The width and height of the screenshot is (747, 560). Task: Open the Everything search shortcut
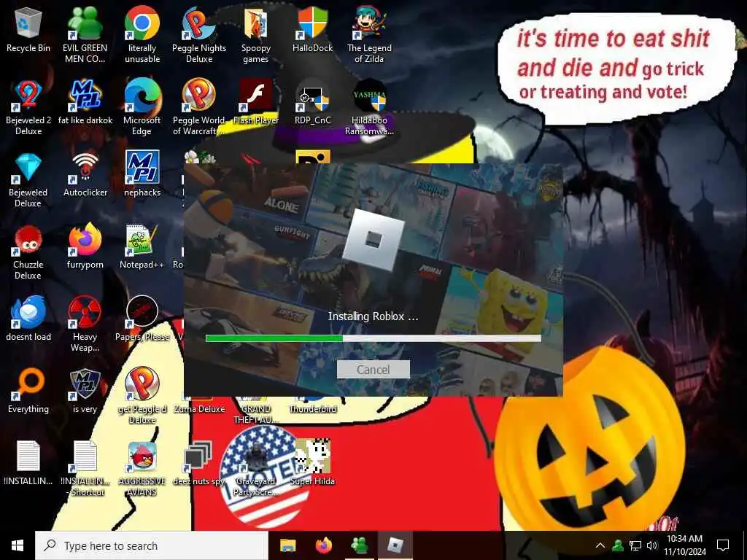coord(28,391)
